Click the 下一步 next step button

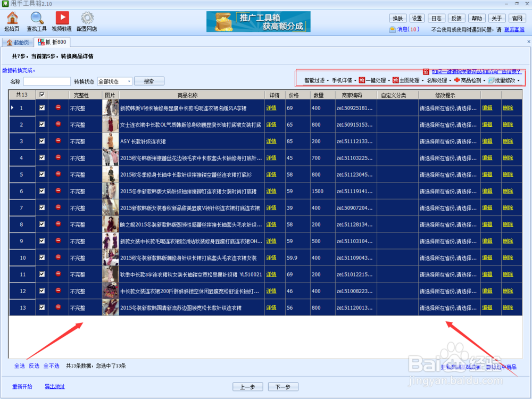click(x=283, y=387)
